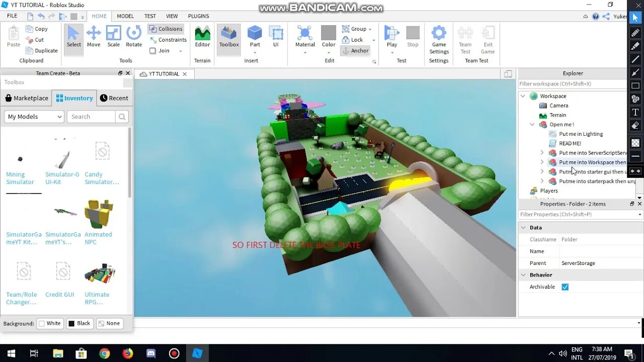Viewport: 644px width, 362px height.
Task: Open Game Settings gear
Action: pos(439,39)
